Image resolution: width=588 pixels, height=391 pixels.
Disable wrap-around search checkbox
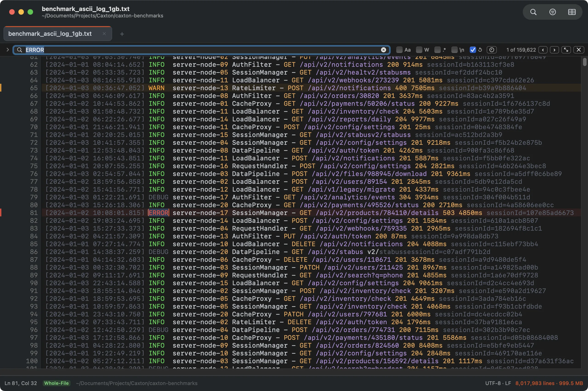point(473,50)
